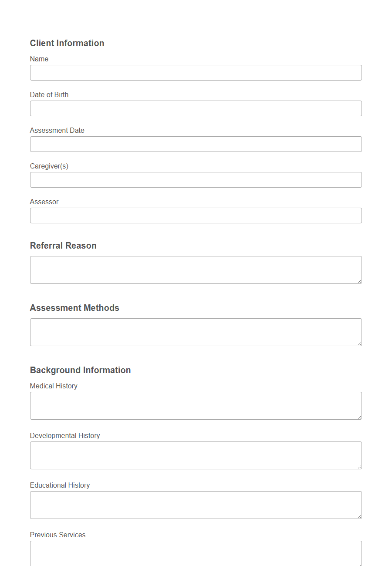This screenshot has width=392, height=566.
Task: Click the Referral Reason text area
Action: 196,269
